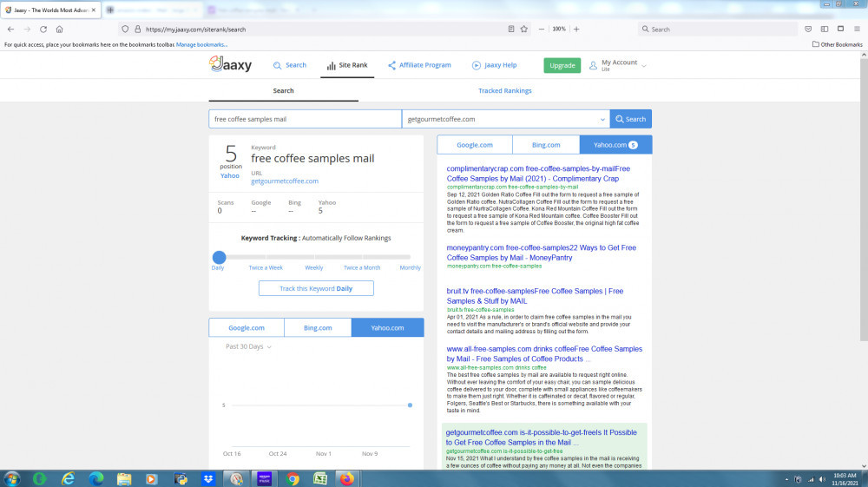The width and height of the screenshot is (868, 487).
Task: Open the Affiliate Program page
Action: [419, 65]
